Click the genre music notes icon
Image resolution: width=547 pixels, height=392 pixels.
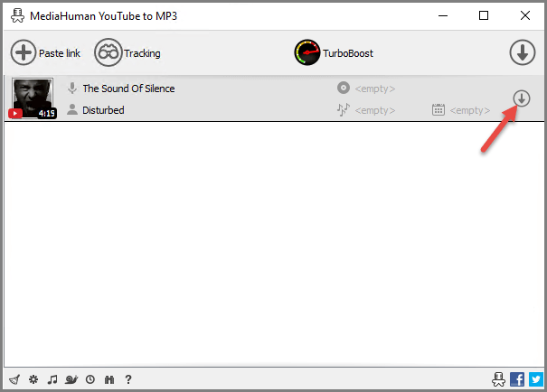[x=344, y=109]
